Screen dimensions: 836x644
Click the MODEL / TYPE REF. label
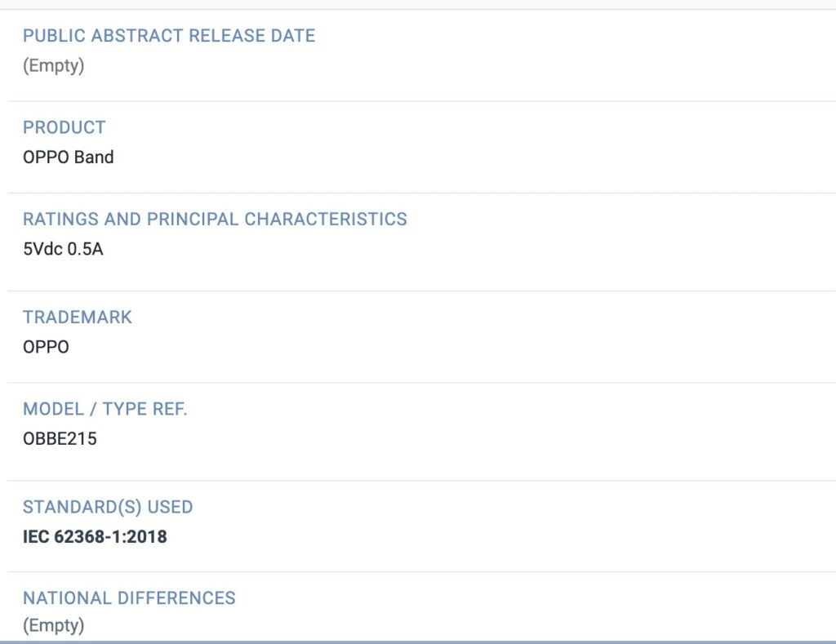pos(105,409)
